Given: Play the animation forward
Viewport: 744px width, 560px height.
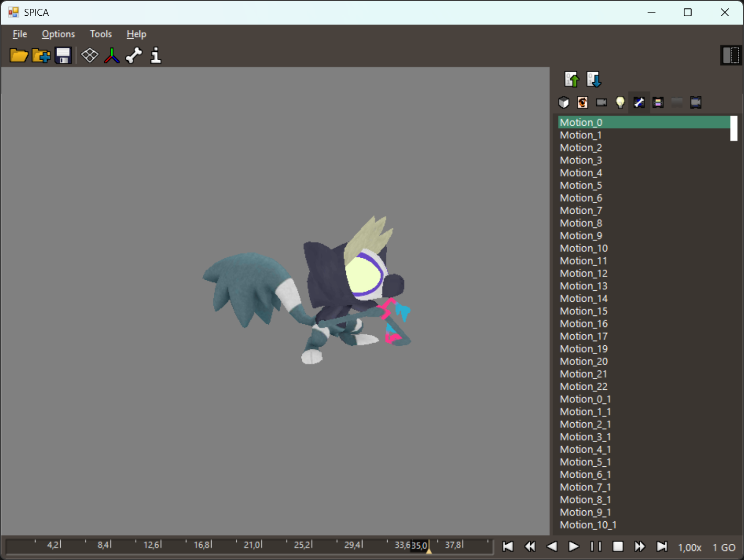Looking at the screenshot, I should [x=574, y=546].
